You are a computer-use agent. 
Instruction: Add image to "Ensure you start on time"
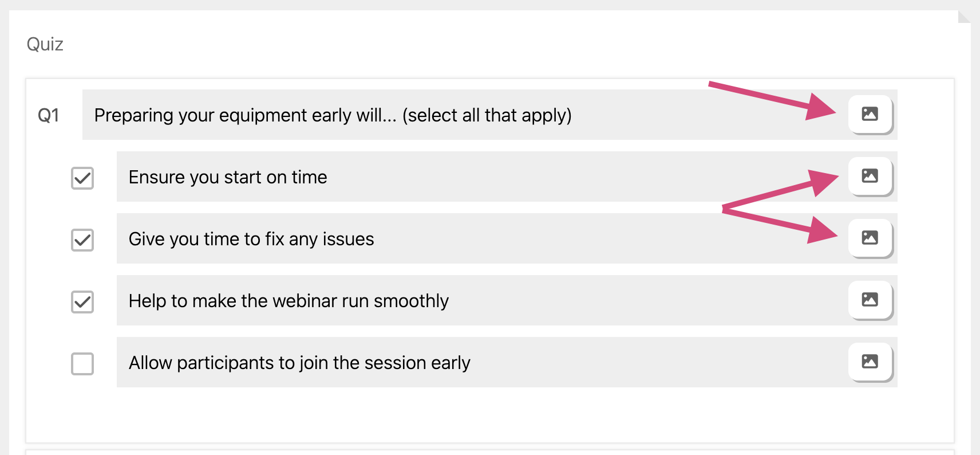pyautogui.click(x=870, y=176)
